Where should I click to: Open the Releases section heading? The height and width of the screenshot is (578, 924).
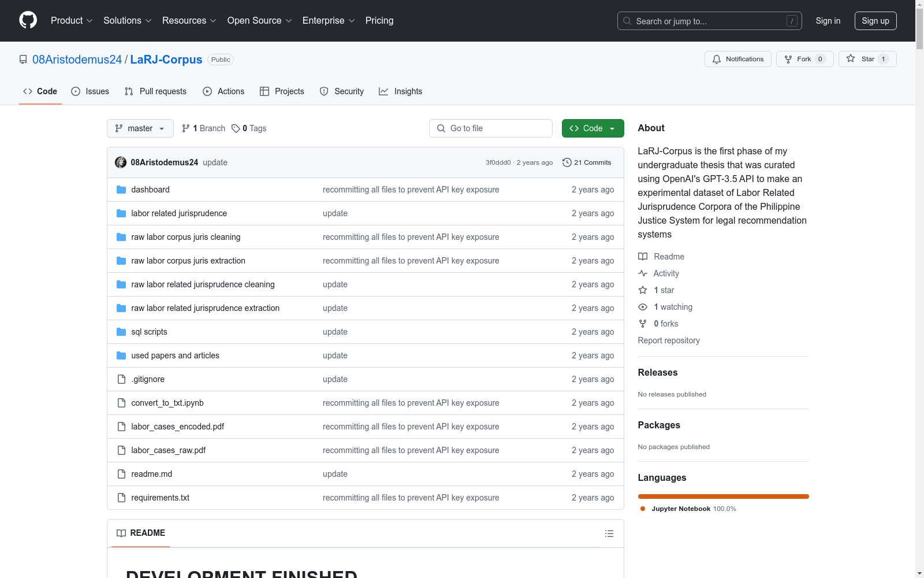[x=658, y=373]
